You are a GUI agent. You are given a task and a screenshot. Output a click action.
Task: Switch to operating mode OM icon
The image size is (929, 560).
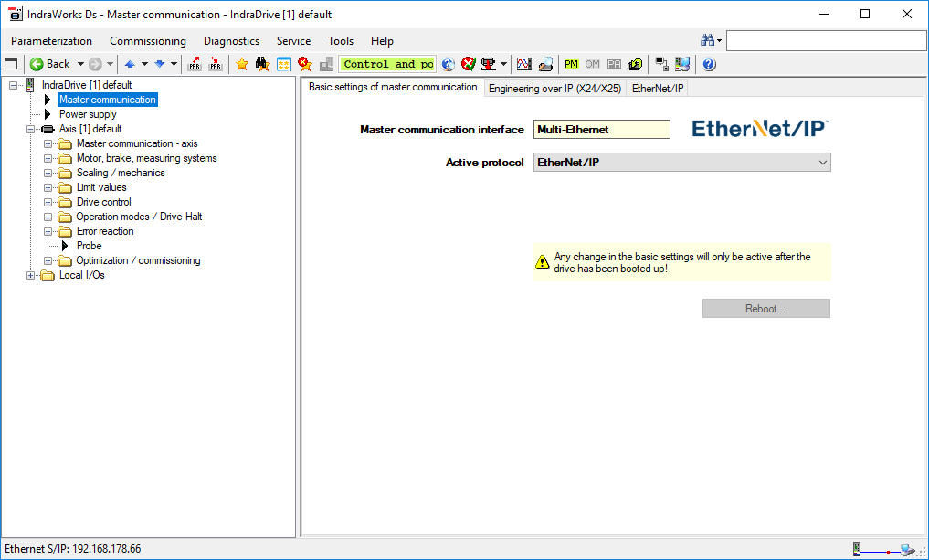(x=593, y=64)
